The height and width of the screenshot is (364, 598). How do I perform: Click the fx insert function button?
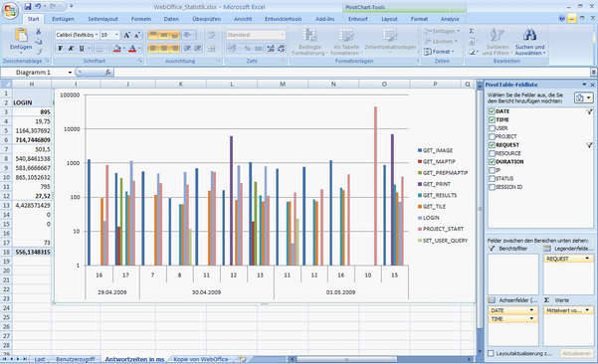[108, 72]
